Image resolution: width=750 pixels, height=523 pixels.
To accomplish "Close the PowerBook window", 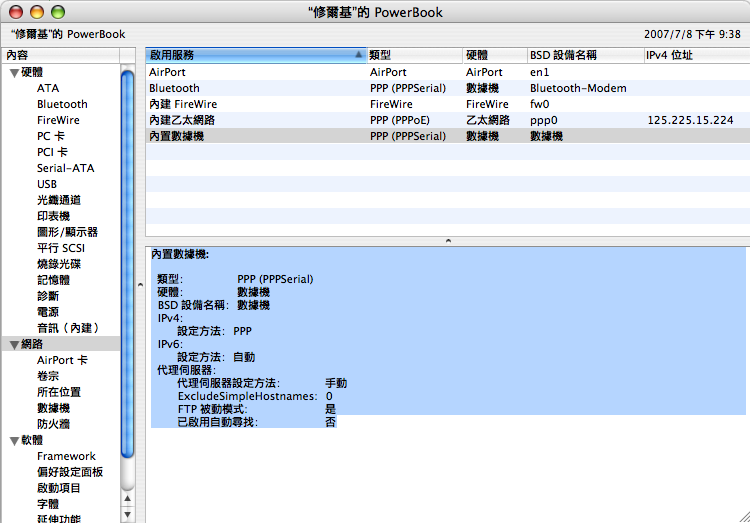I will (x=16, y=12).
